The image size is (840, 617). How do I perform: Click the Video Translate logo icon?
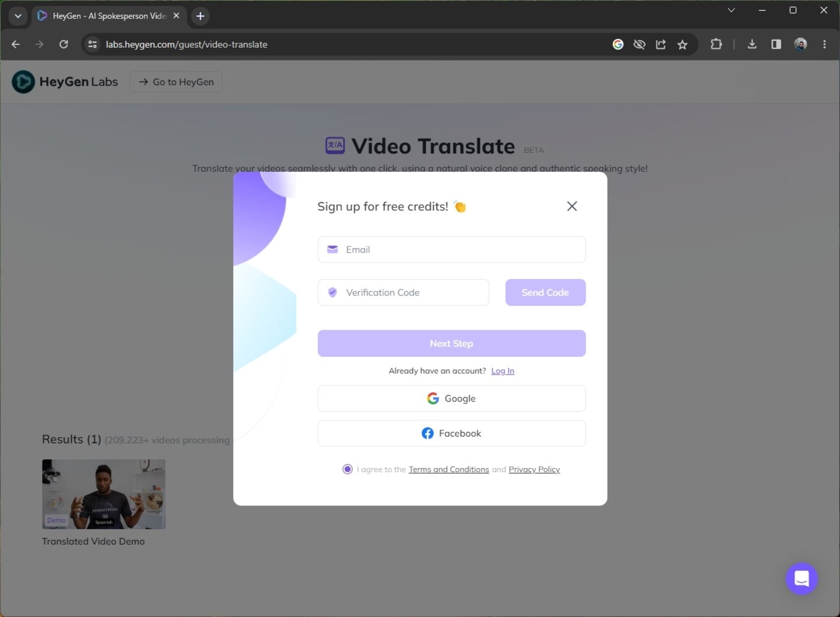click(x=335, y=145)
